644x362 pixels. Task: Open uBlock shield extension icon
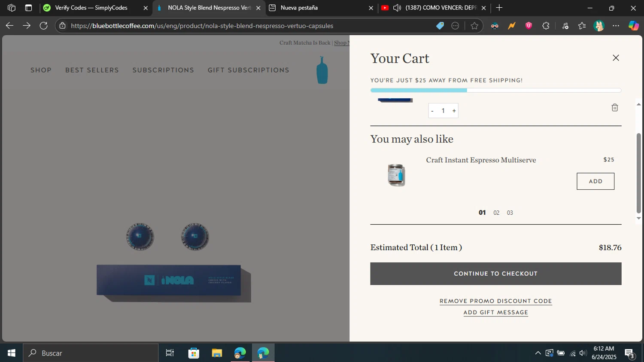point(529,26)
